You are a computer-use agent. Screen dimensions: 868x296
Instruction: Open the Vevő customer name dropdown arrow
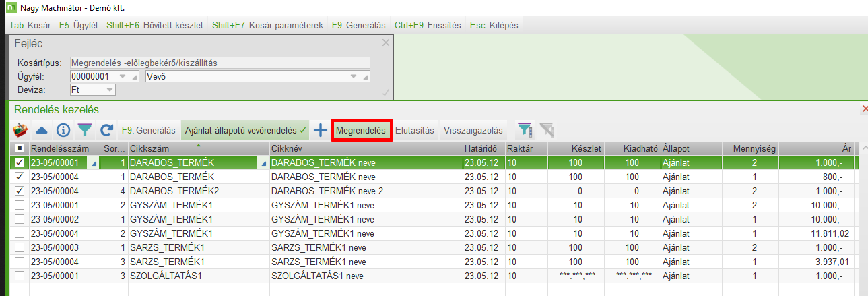pos(353,76)
